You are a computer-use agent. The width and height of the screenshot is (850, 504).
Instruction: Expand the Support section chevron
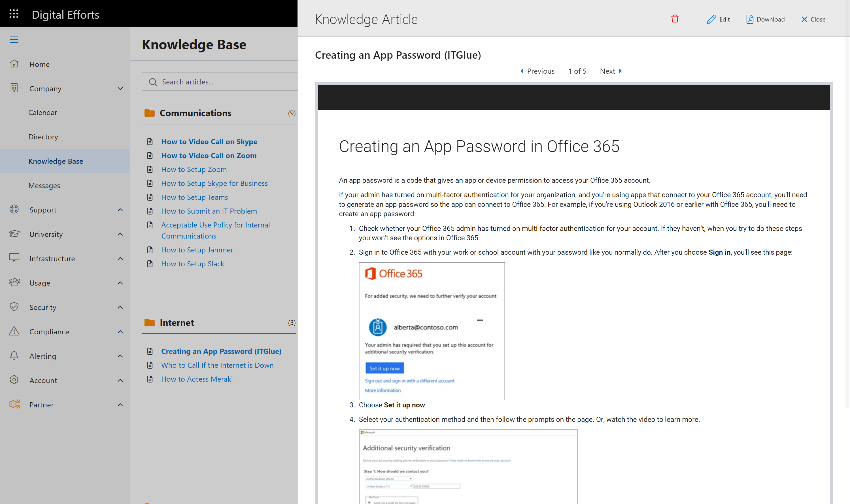tap(120, 210)
